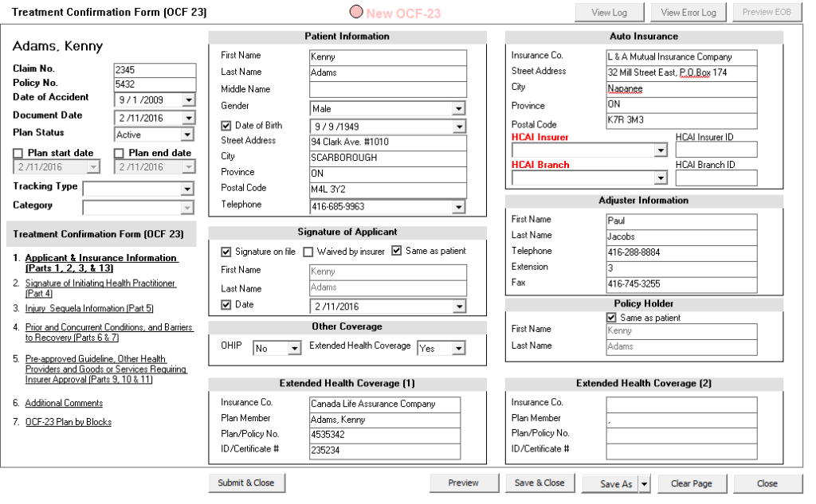This screenshot has height=504, width=816.
Task: Check Waived by insurer
Action: click(x=308, y=251)
